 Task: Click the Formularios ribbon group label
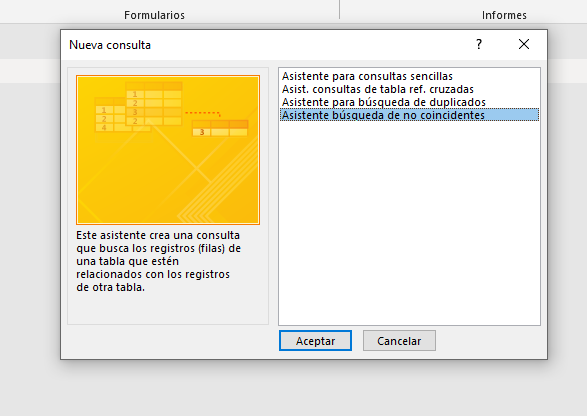154,15
